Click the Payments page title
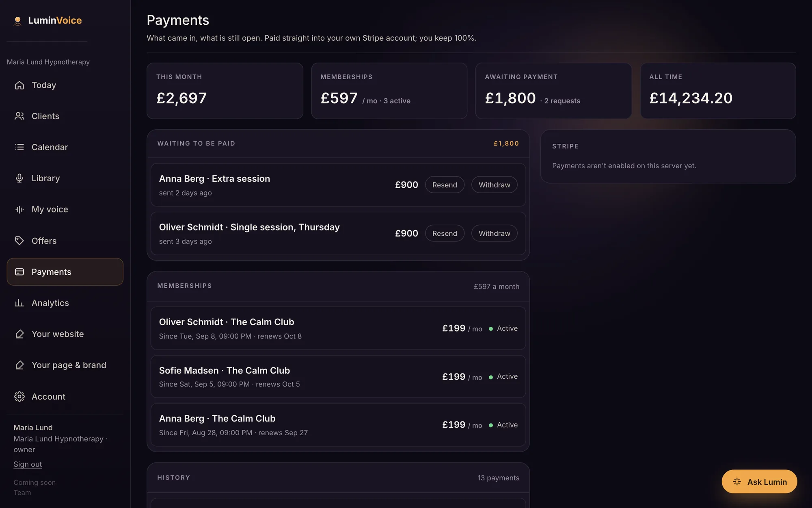The image size is (812, 508). [178, 20]
